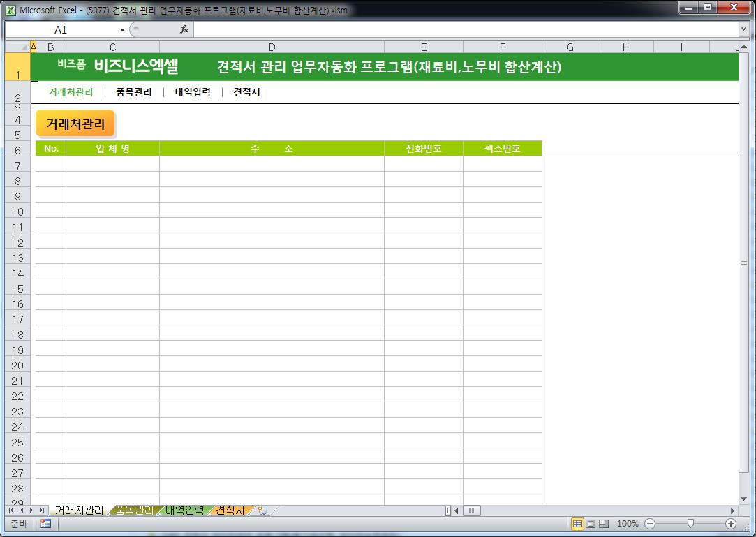Open the 품목관리 navigation link
The width and height of the screenshot is (756, 537).
pyautogui.click(x=133, y=92)
